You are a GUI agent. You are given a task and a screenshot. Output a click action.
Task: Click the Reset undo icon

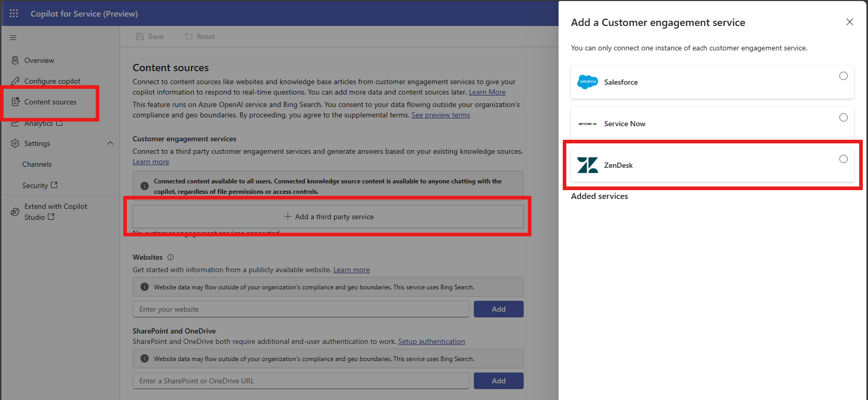click(189, 36)
